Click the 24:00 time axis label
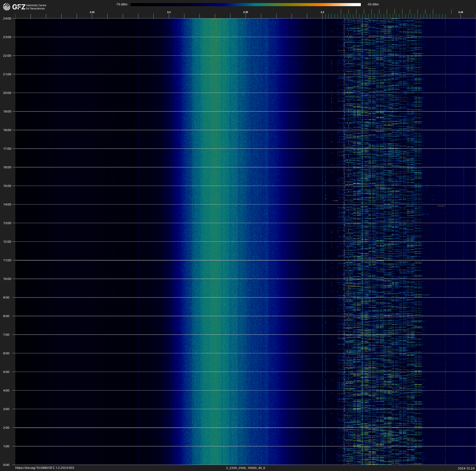 click(x=7, y=18)
